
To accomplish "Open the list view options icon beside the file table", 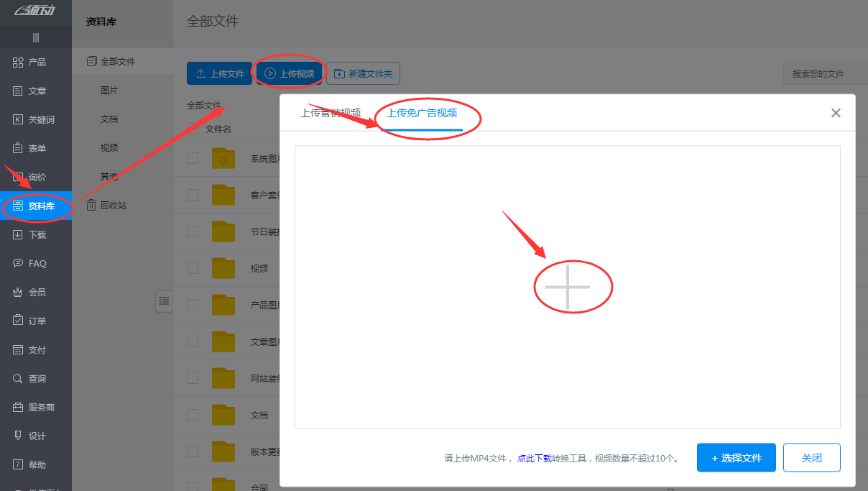I will pos(164,302).
